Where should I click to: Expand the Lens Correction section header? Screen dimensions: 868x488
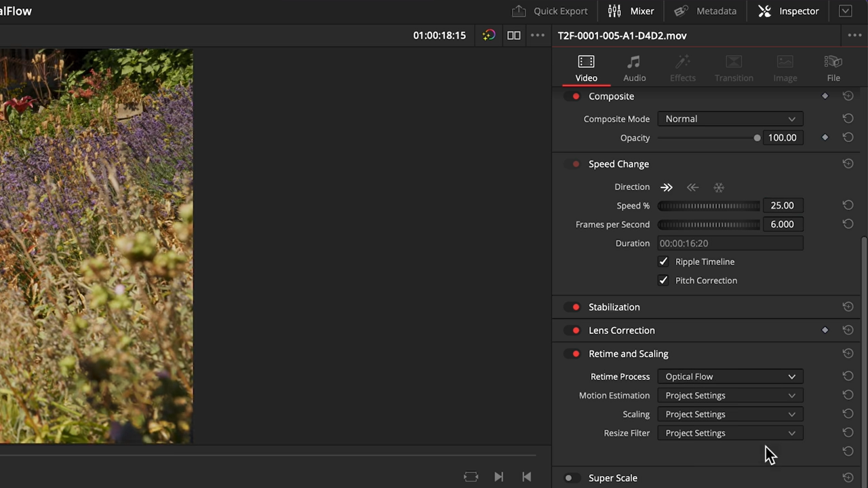pyautogui.click(x=621, y=331)
